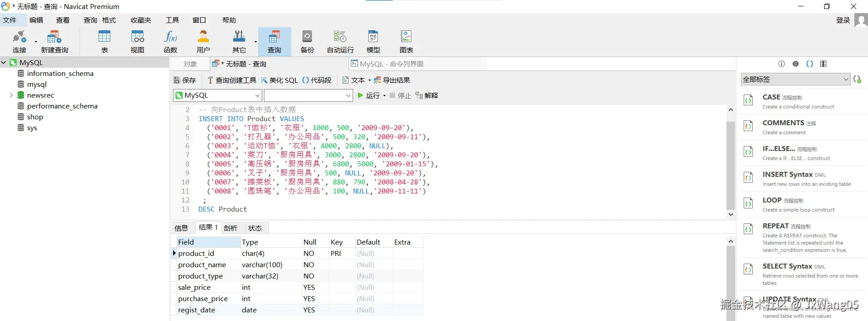Screen dimensions: 868x321
Task: Click the LOOP snippet icon
Action: (x=748, y=203)
